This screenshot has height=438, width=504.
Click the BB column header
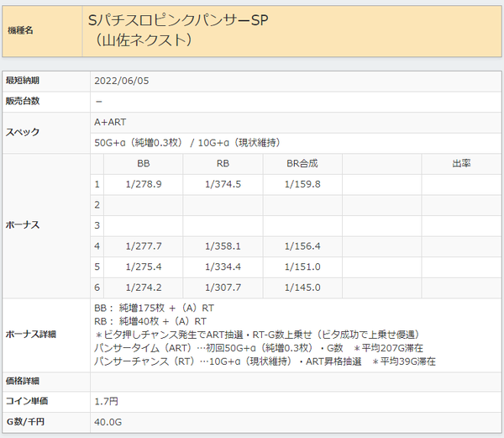[x=144, y=163]
